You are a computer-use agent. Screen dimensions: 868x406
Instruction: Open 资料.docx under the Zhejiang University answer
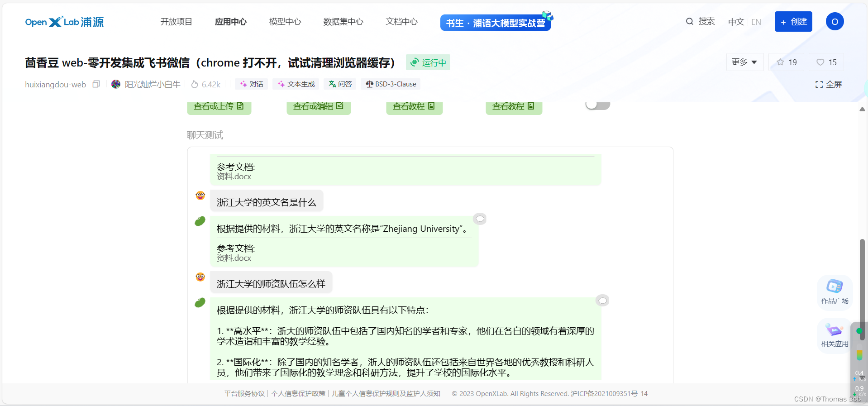pyautogui.click(x=234, y=258)
